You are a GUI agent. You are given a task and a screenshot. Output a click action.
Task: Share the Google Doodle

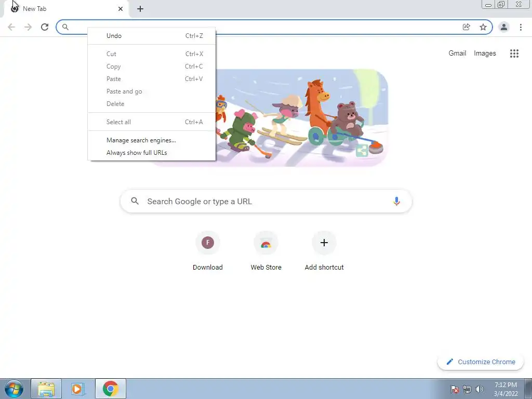pyautogui.click(x=362, y=150)
